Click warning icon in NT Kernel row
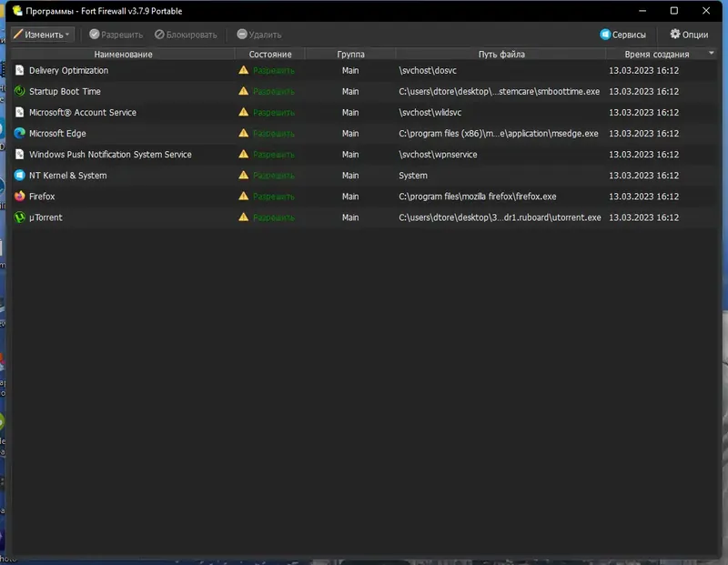728x565 pixels. pos(243,175)
